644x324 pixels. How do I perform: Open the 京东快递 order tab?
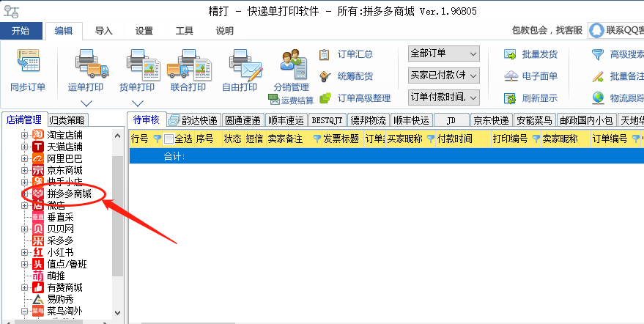pos(491,120)
